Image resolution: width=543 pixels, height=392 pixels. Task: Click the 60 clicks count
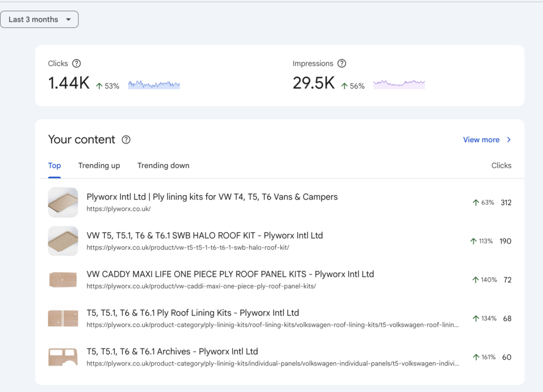506,357
